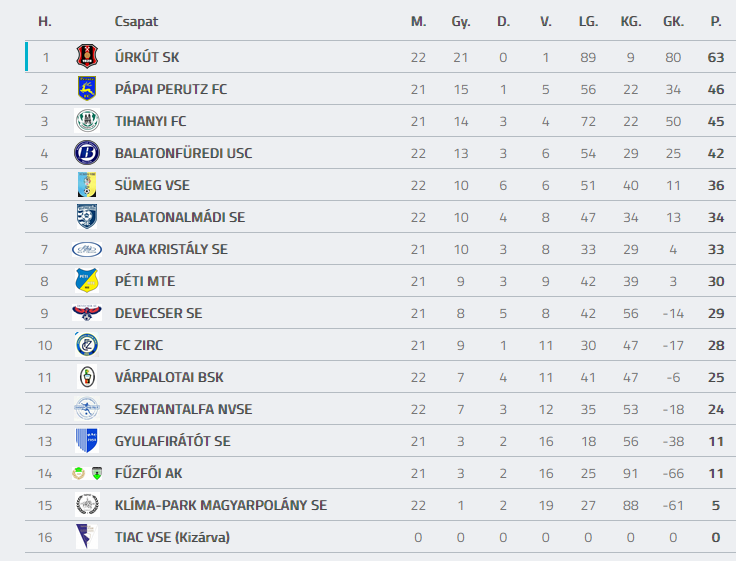
Task: Click the Tihanyi FC team logo
Action: coord(87,121)
